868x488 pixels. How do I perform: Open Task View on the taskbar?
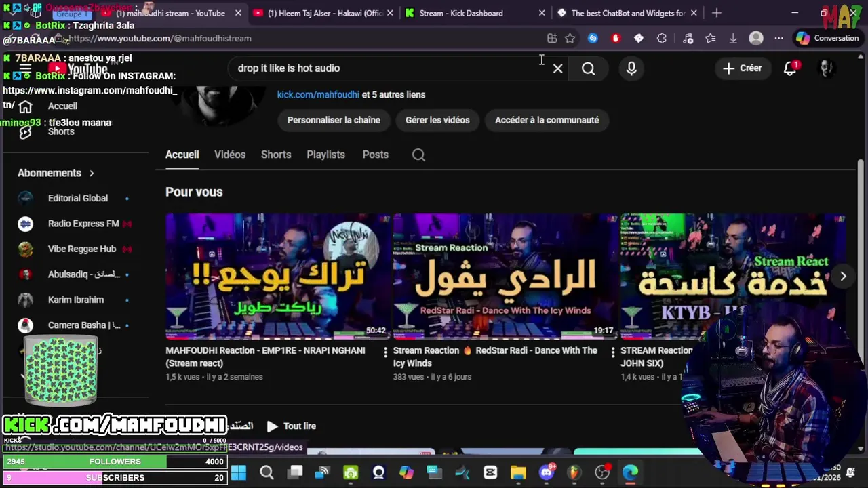click(294, 472)
